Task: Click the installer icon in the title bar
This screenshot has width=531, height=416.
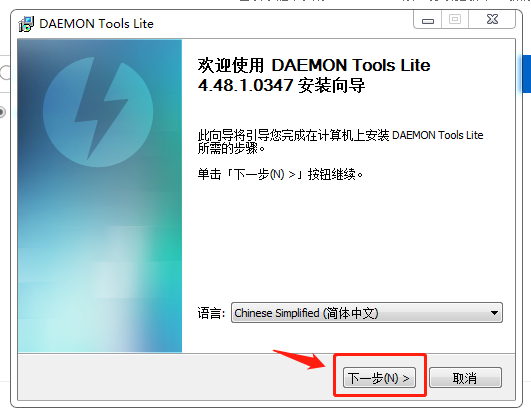Action: point(26,24)
